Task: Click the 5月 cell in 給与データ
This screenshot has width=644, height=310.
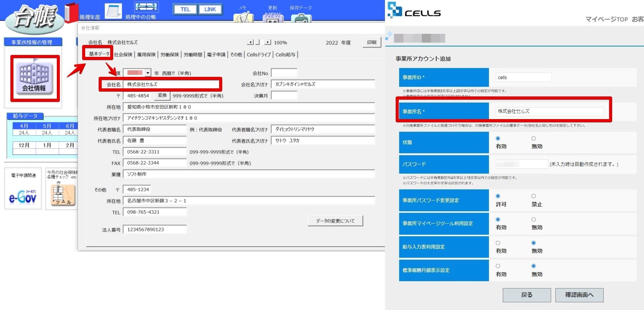Action: pyautogui.click(x=47, y=126)
